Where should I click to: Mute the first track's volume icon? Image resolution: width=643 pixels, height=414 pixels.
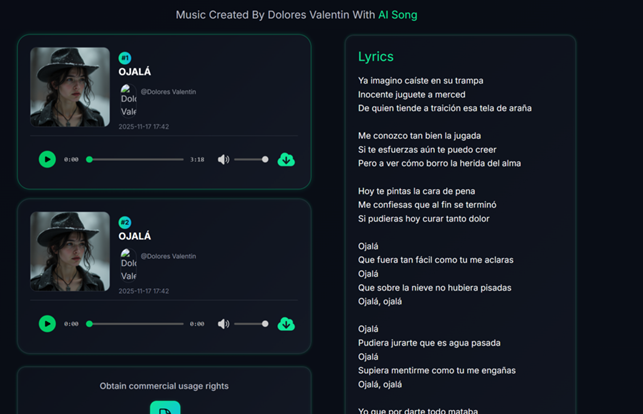tap(223, 159)
